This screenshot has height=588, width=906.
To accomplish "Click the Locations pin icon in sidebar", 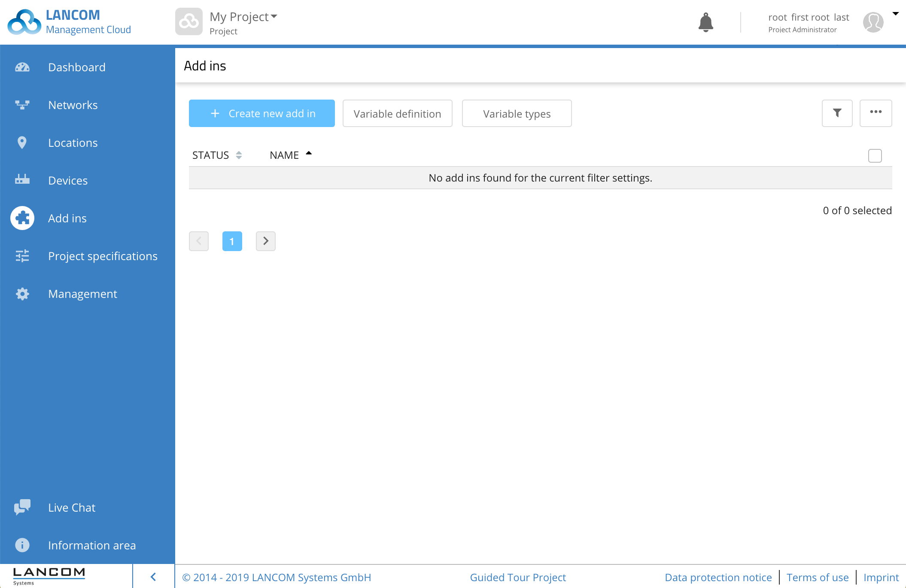I will pyautogui.click(x=22, y=142).
